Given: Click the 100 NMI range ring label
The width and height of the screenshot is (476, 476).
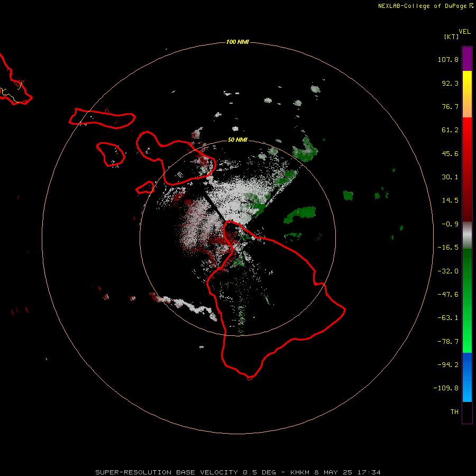Looking at the screenshot, I should (237, 42).
